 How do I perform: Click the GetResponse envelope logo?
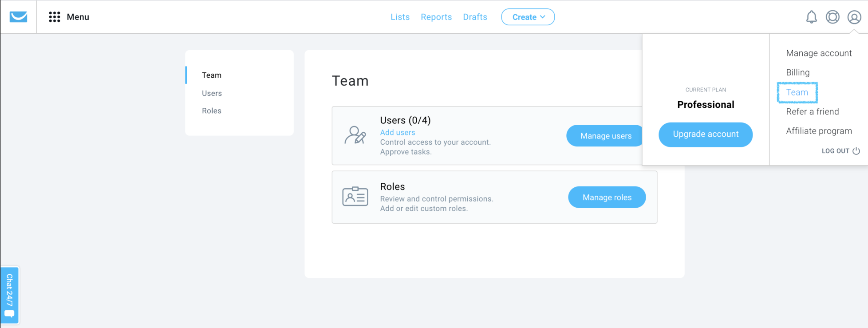click(18, 17)
